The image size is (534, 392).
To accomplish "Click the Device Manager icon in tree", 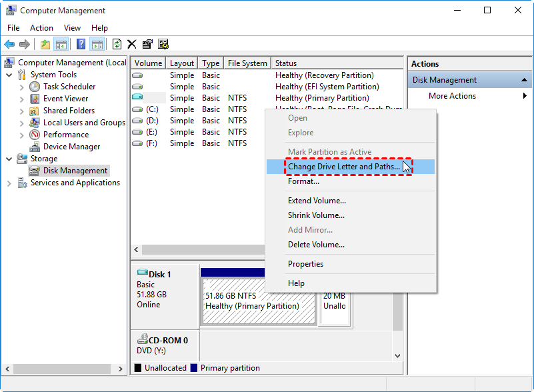I will (35, 147).
